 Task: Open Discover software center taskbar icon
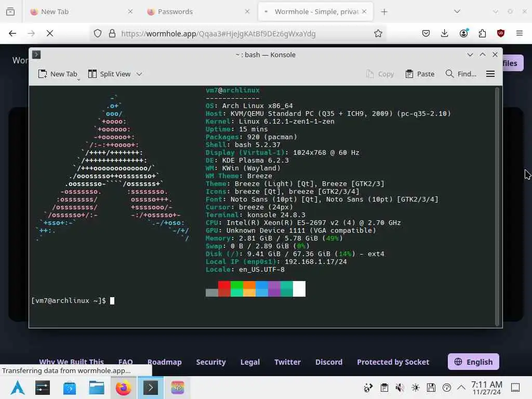click(x=69, y=388)
